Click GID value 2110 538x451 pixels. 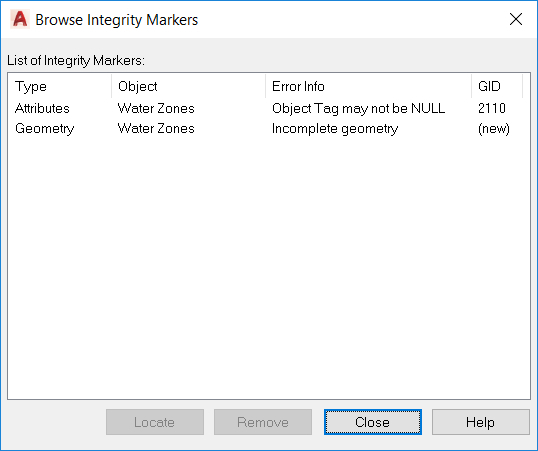point(492,108)
